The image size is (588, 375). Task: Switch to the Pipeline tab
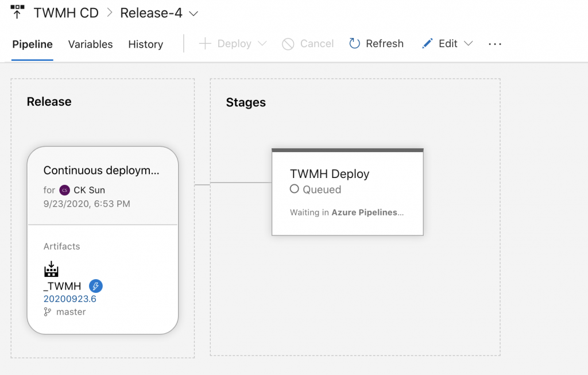(32, 44)
